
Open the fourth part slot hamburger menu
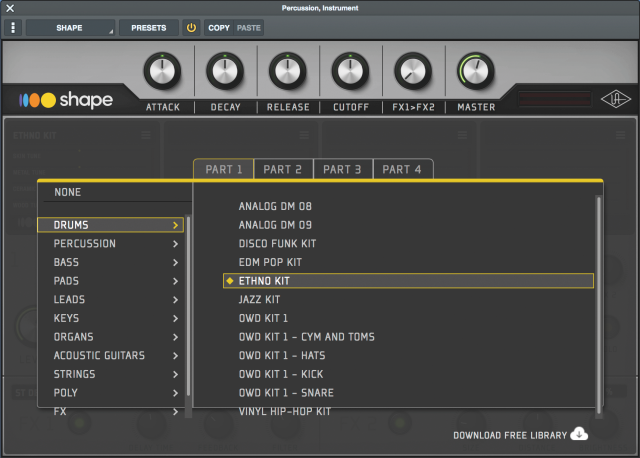620,135
